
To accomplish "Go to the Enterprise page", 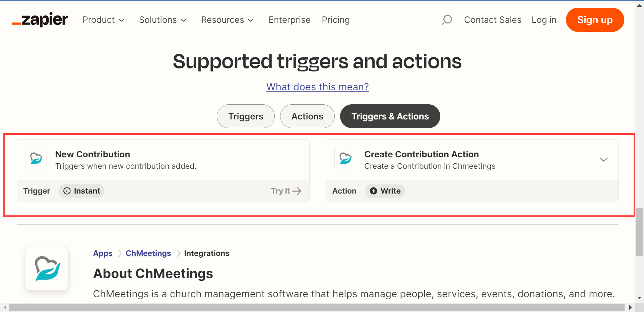I will 289,20.
